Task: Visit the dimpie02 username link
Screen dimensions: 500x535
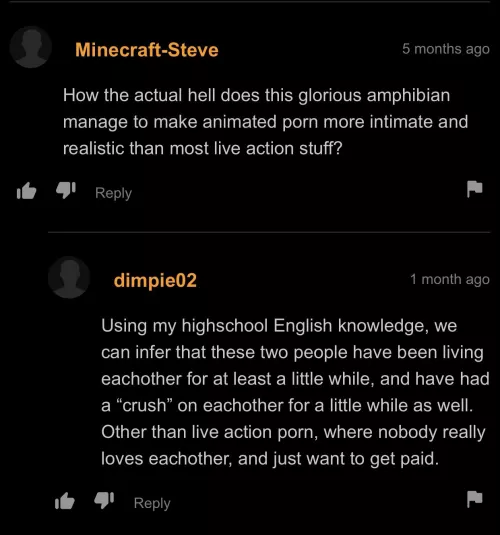Action: coord(155,280)
